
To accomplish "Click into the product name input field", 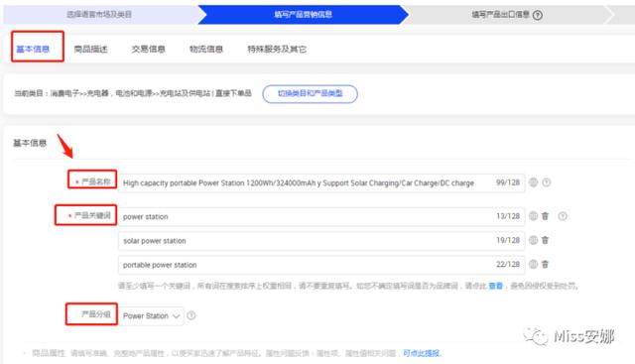I will [321, 183].
